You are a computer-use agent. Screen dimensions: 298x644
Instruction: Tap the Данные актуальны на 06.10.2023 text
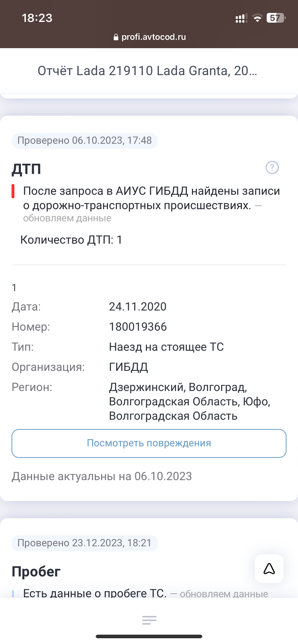102,476
